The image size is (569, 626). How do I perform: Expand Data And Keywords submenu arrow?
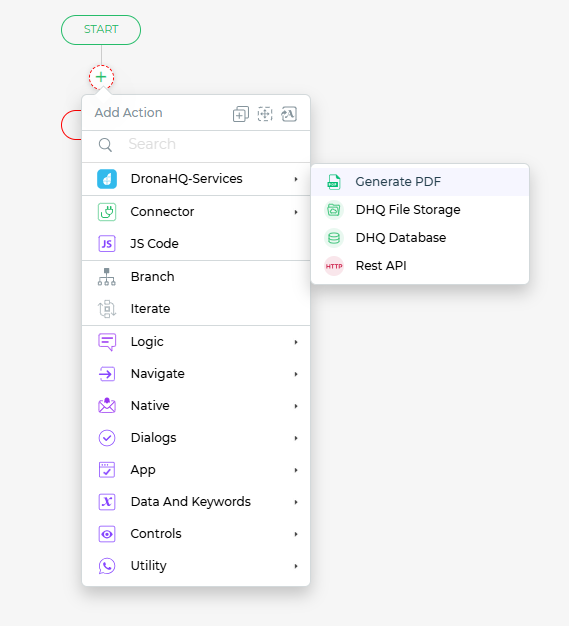(x=296, y=502)
